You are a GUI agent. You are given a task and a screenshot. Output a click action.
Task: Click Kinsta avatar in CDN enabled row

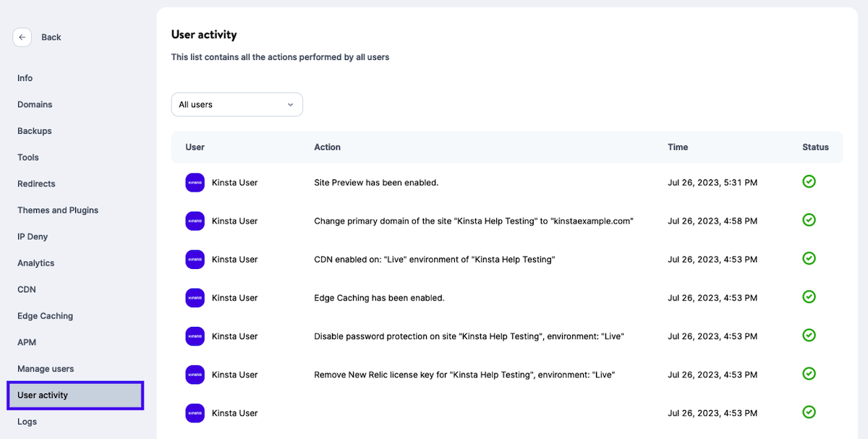[x=195, y=260]
